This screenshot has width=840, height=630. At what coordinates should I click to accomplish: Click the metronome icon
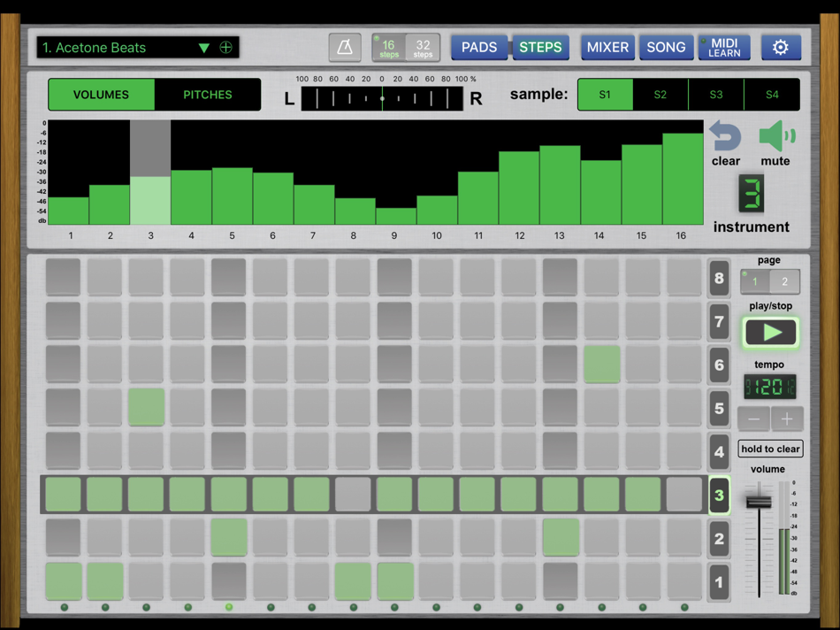click(345, 47)
